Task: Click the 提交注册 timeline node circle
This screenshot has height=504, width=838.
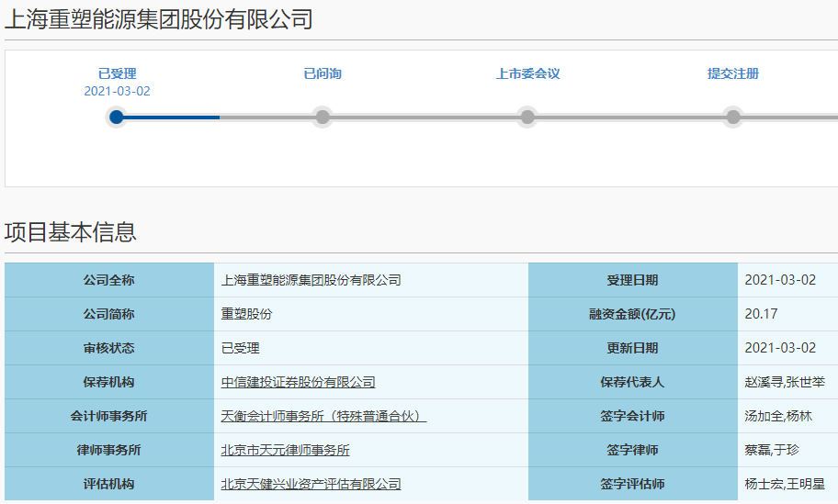Action: tap(732, 117)
